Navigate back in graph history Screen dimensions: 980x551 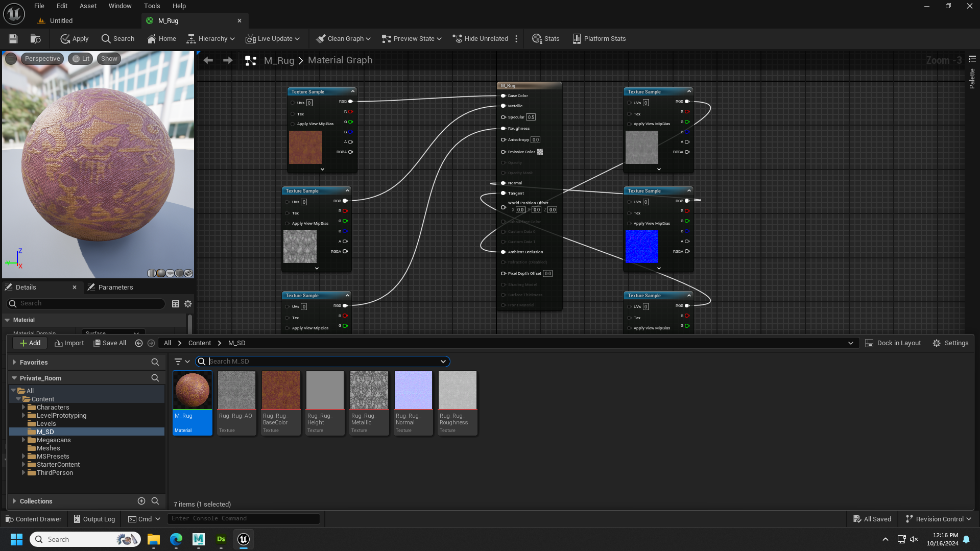coord(208,60)
